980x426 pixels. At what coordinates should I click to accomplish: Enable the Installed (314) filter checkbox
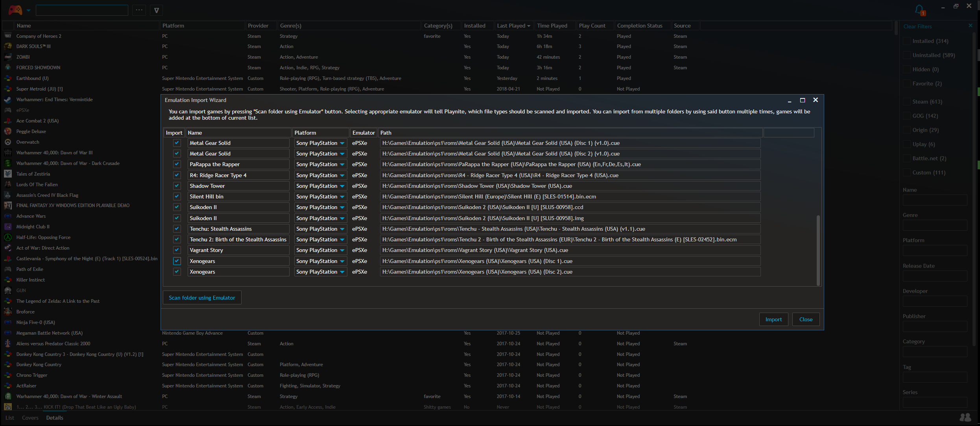pos(906,41)
